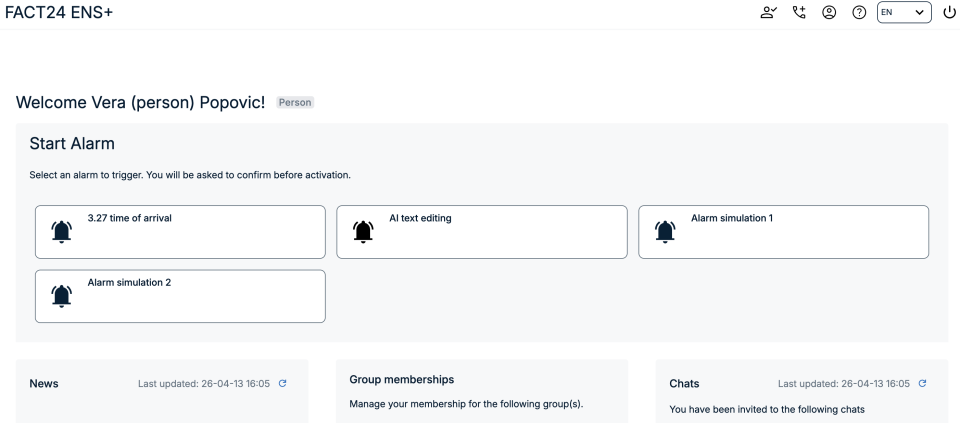Click the user availability check icon
The height and width of the screenshot is (423, 960).
point(768,12)
